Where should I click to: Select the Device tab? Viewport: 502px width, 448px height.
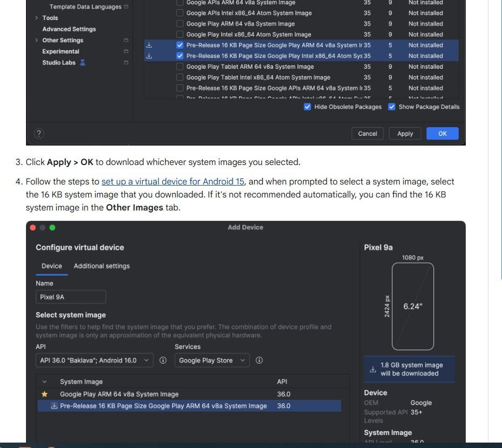click(52, 266)
